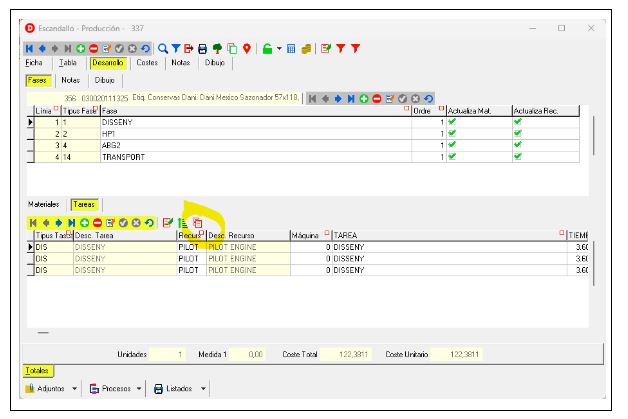
Task: Click the magnifier search icon in top toolbar
Action: 161,47
